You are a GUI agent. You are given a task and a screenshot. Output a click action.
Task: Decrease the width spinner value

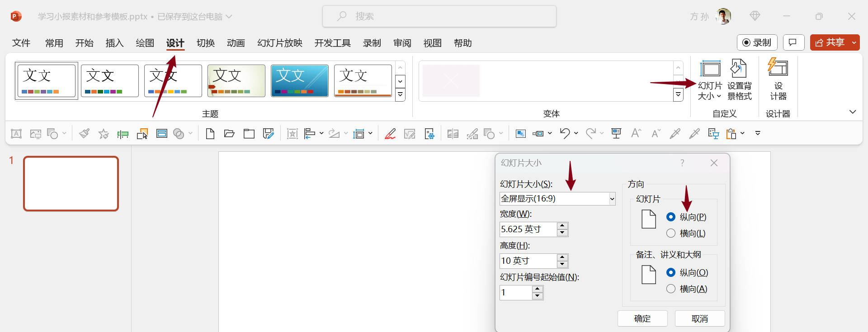pyautogui.click(x=562, y=233)
